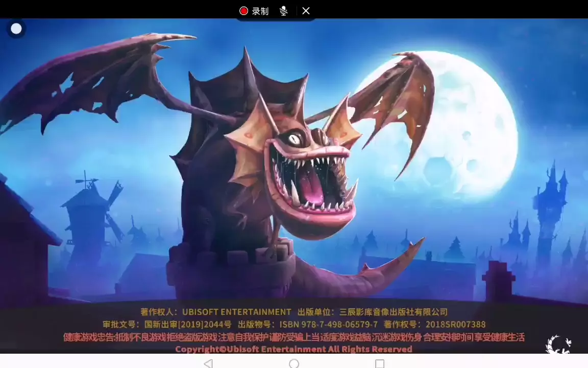The image size is (588, 368).
Task: Tap the white floating assistive dot
Action: click(16, 29)
